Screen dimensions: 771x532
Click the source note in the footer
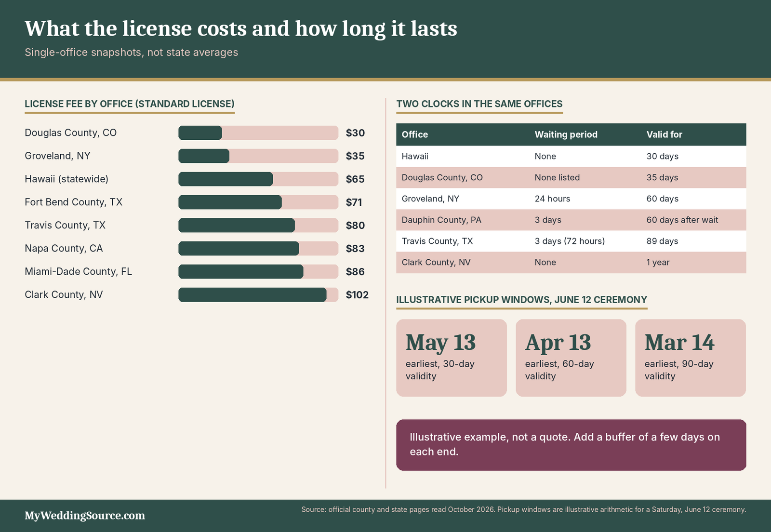point(524,509)
